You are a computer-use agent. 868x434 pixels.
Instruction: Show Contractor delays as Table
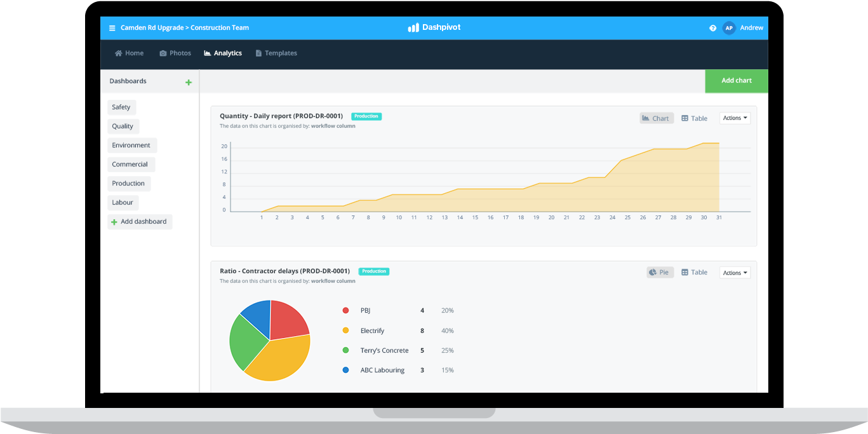[694, 273]
